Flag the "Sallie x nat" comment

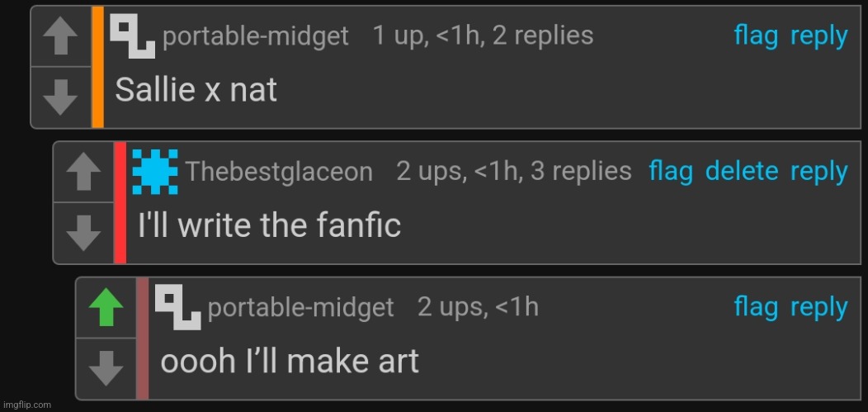(x=756, y=36)
